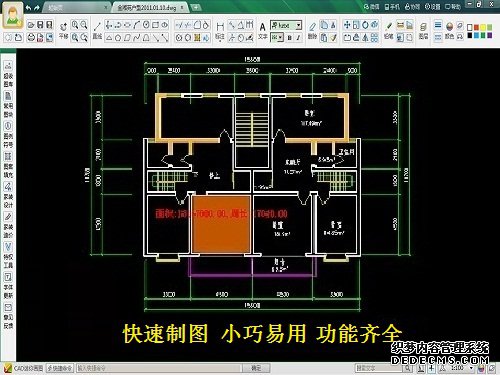Click the save-as disk icon
The height and width of the screenshot is (375, 500).
(x=49, y=25)
